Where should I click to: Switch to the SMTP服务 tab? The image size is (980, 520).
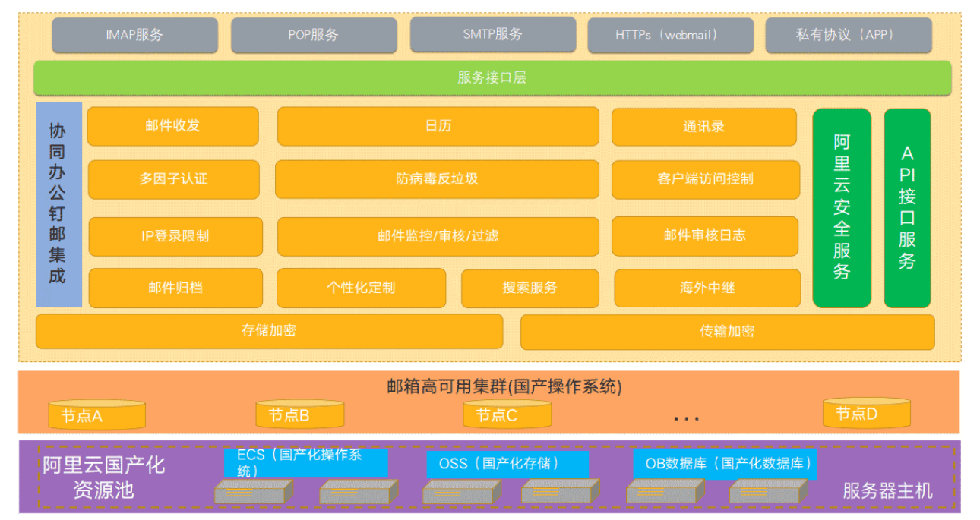(x=491, y=34)
